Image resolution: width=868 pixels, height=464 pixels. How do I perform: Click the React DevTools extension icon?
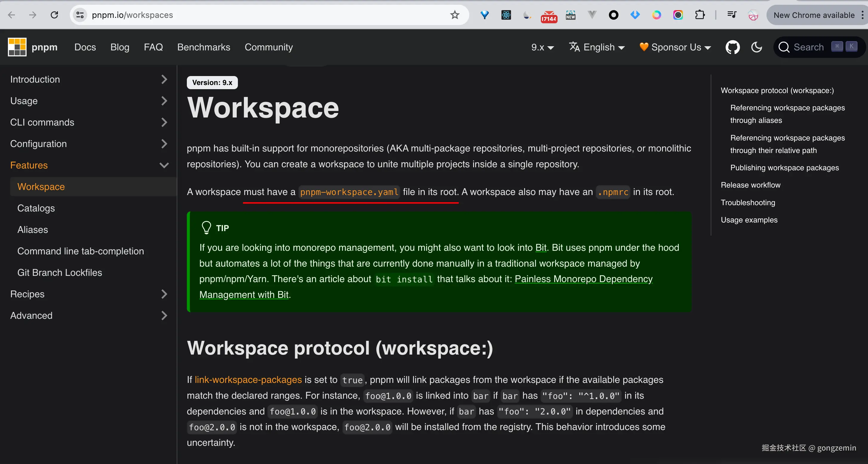506,15
